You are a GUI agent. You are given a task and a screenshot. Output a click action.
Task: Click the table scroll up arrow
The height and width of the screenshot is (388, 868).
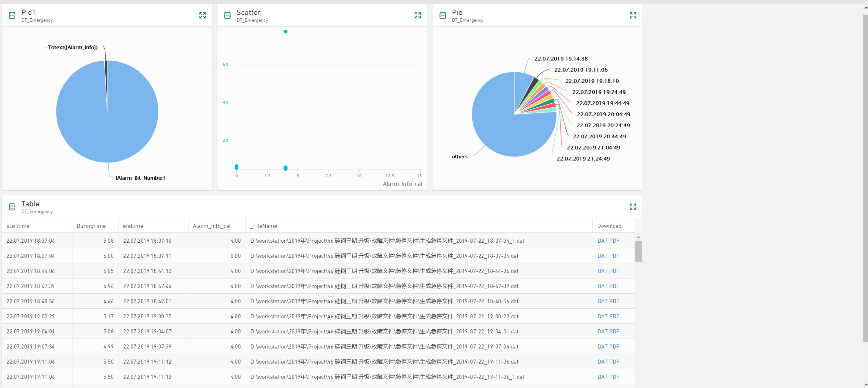638,237
